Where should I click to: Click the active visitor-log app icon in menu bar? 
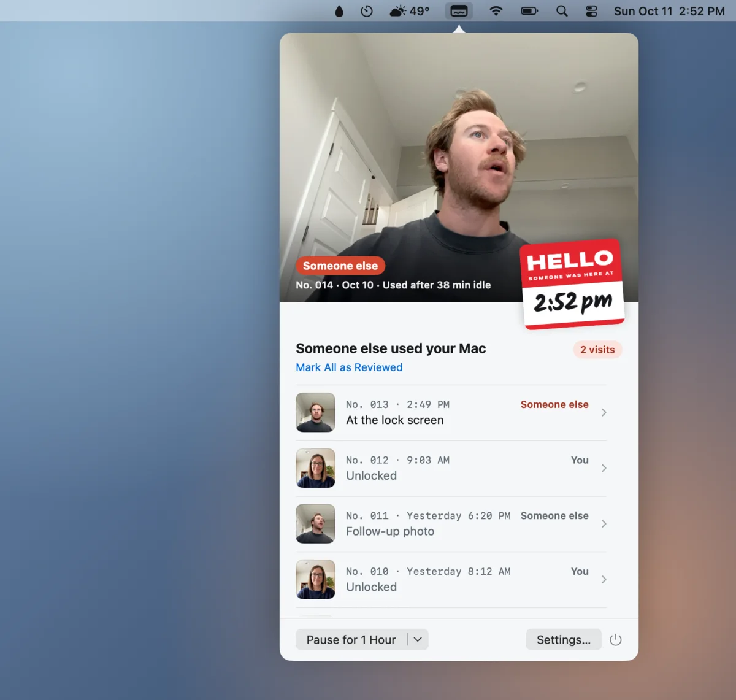coord(459,11)
